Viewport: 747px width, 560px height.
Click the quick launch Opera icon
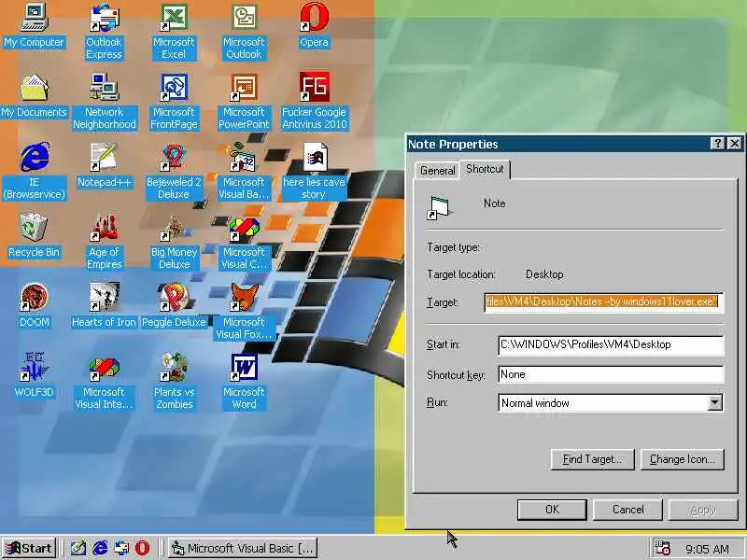click(142, 548)
